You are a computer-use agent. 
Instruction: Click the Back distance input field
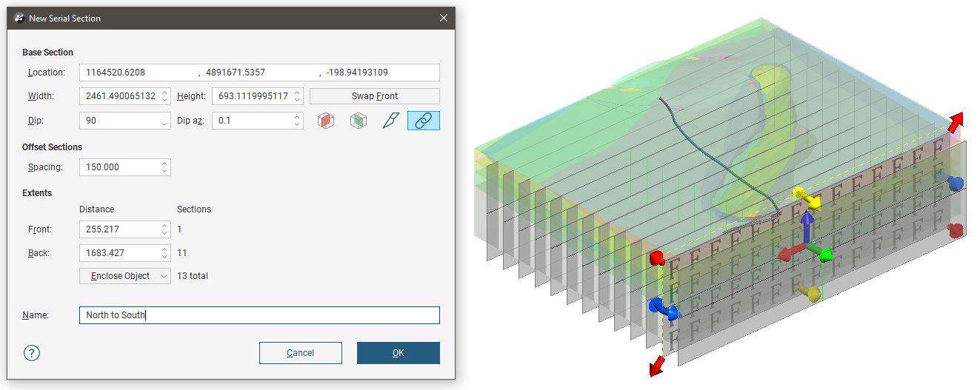click(119, 253)
